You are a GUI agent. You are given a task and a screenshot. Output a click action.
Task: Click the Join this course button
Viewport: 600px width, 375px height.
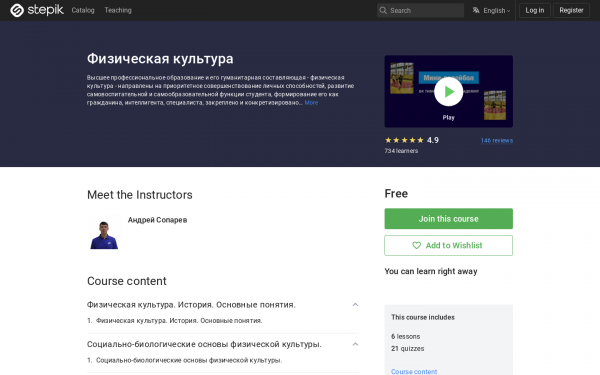[448, 218]
